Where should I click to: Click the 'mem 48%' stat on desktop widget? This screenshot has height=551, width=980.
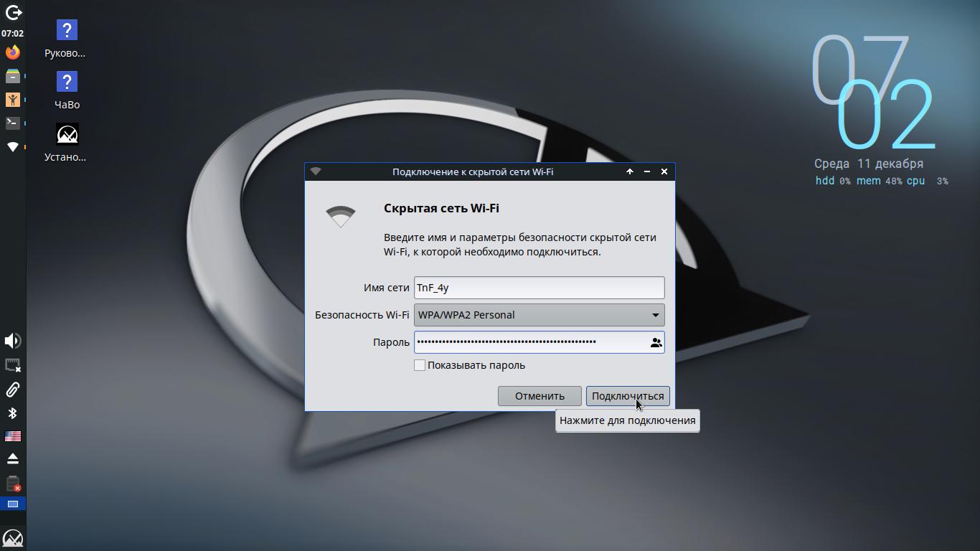coord(879,181)
